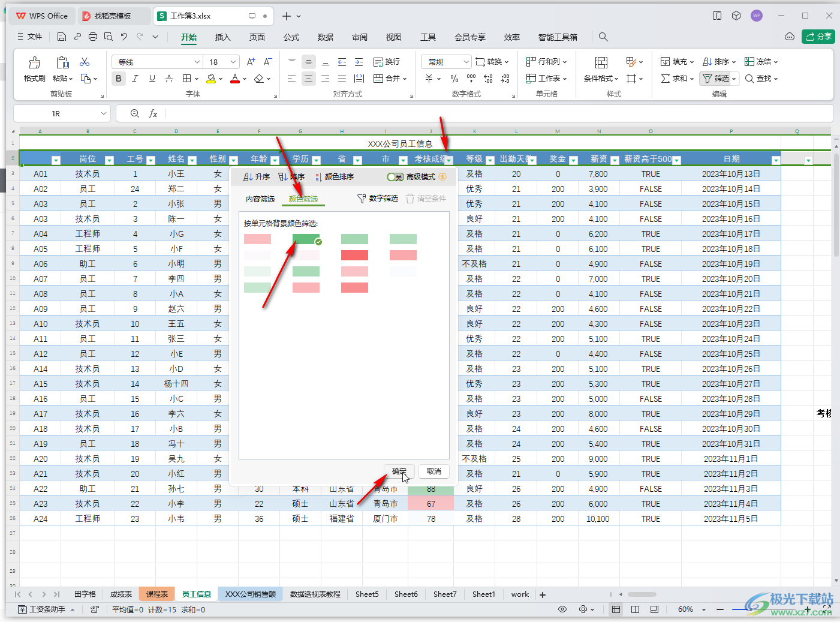Click the strikethrough icon
The width and height of the screenshot is (840, 622).
(169, 79)
